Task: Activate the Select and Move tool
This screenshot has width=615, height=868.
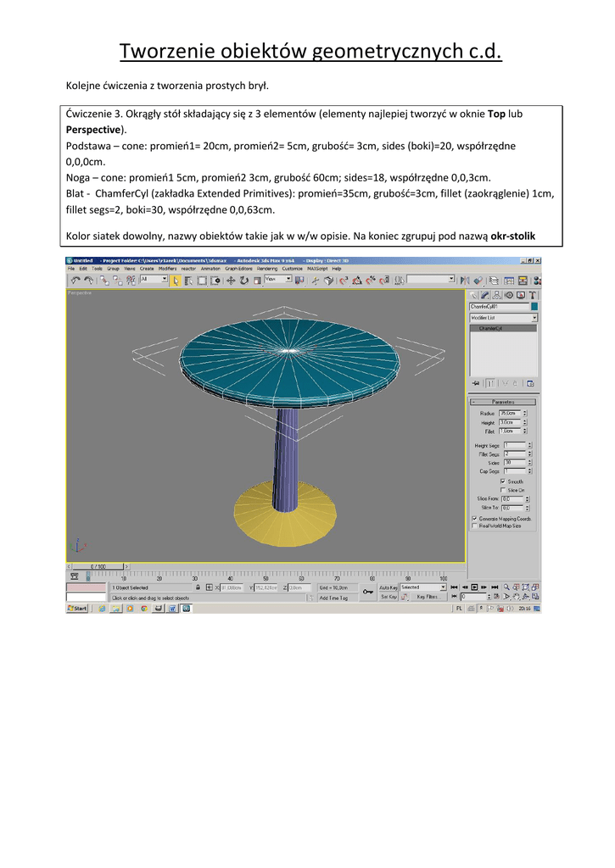Action: (231, 279)
